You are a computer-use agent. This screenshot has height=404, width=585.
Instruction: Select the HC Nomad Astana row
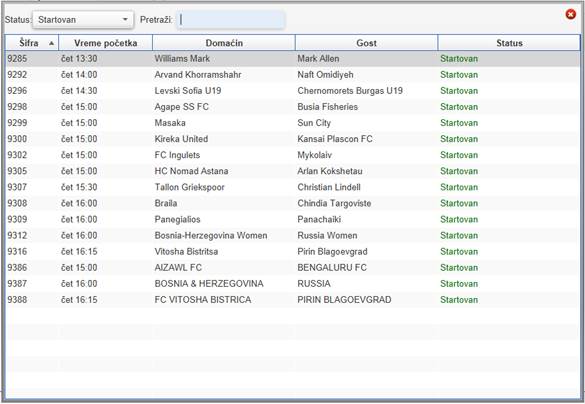point(292,171)
